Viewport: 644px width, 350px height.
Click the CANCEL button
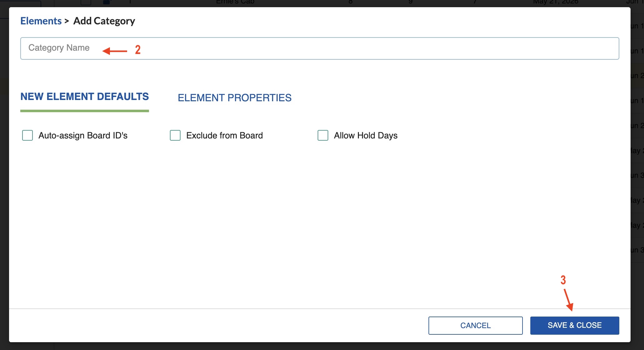click(475, 325)
